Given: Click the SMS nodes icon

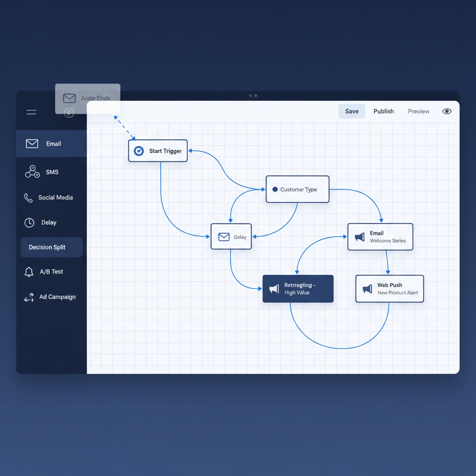Looking at the screenshot, I should click(32, 172).
